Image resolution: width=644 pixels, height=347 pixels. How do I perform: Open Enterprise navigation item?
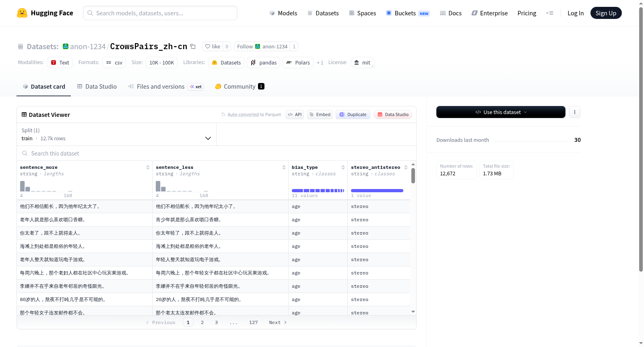489,13
